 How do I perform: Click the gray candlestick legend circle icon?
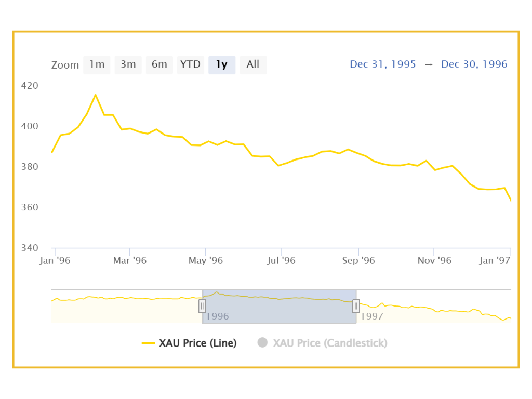click(x=262, y=342)
